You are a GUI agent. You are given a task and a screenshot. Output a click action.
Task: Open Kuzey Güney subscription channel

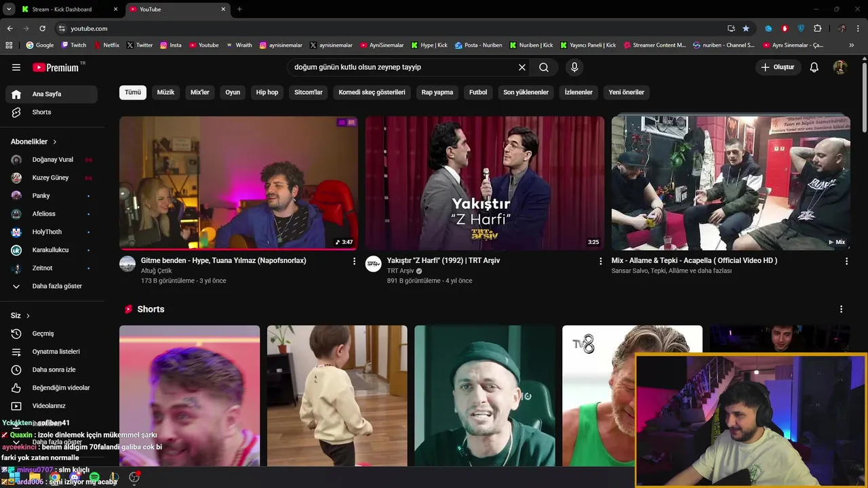[x=52, y=178]
